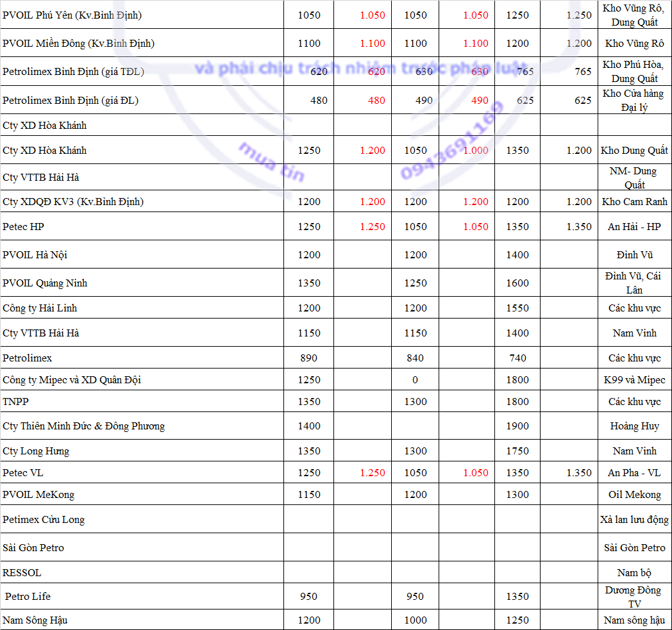Select the value 890 in Petrolimex row
This screenshot has height=630, width=672.
[308, 358]
